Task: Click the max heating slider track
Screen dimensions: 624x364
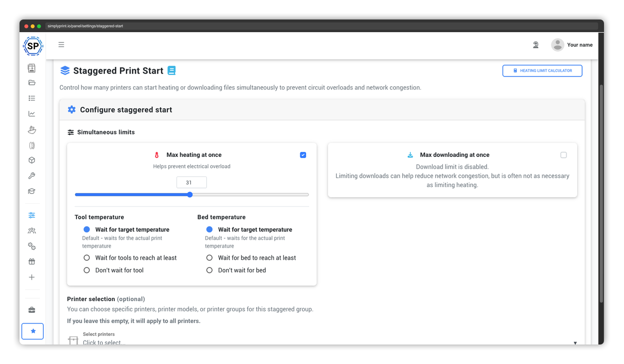Action: click(x=192, y=194)
